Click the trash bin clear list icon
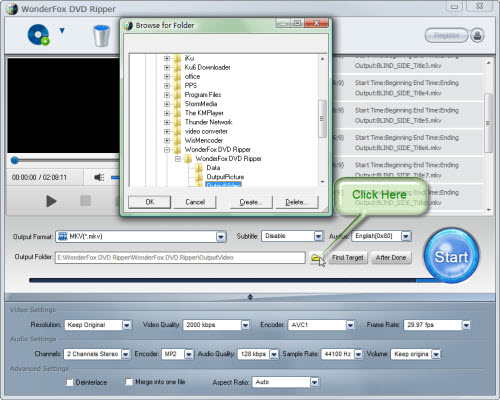 click(101, 35)
